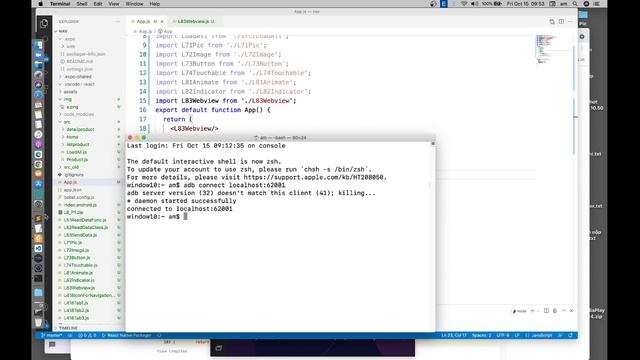640x360 pixels.
Task: Click the volume icon in the menu bar
Action: (474, 4)
